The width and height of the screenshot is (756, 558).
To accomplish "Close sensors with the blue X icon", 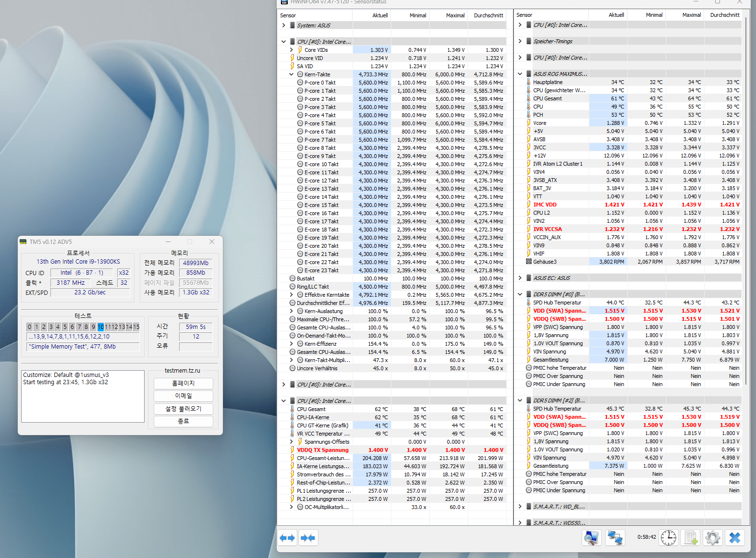I will click(x=734, y=538).
